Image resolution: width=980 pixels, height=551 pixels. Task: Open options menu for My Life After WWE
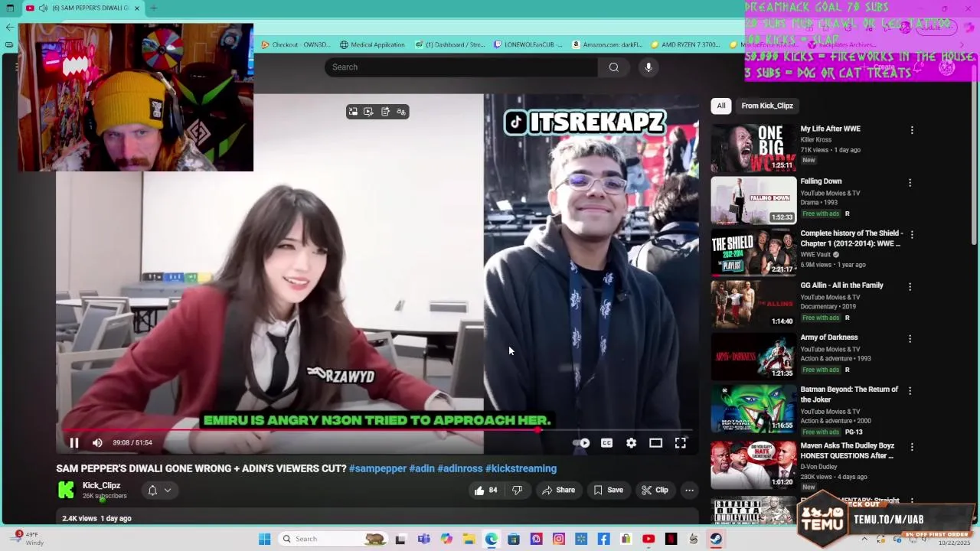(911, 130)
